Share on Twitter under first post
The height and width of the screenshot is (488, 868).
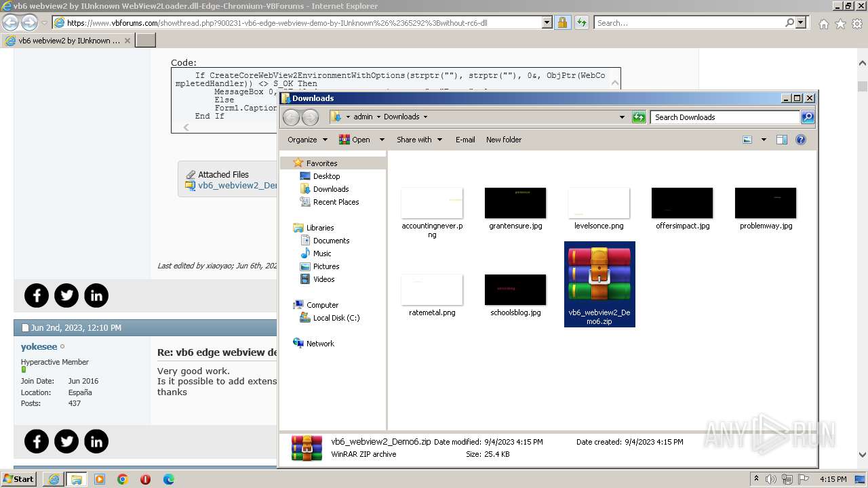(x=66, y=296)
